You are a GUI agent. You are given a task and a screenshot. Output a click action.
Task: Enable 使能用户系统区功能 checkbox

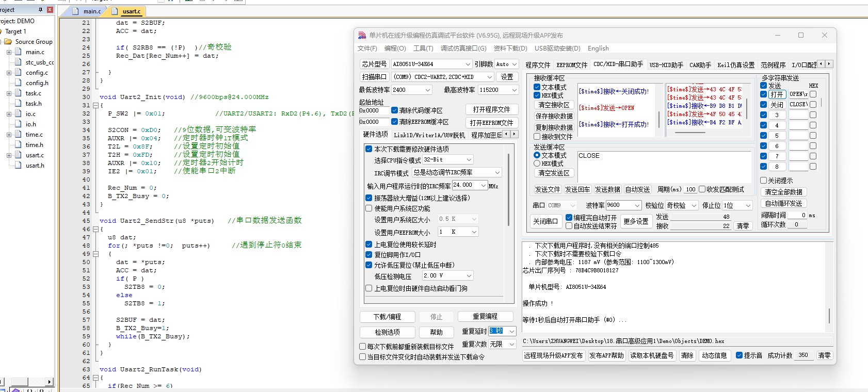(368, 208)
